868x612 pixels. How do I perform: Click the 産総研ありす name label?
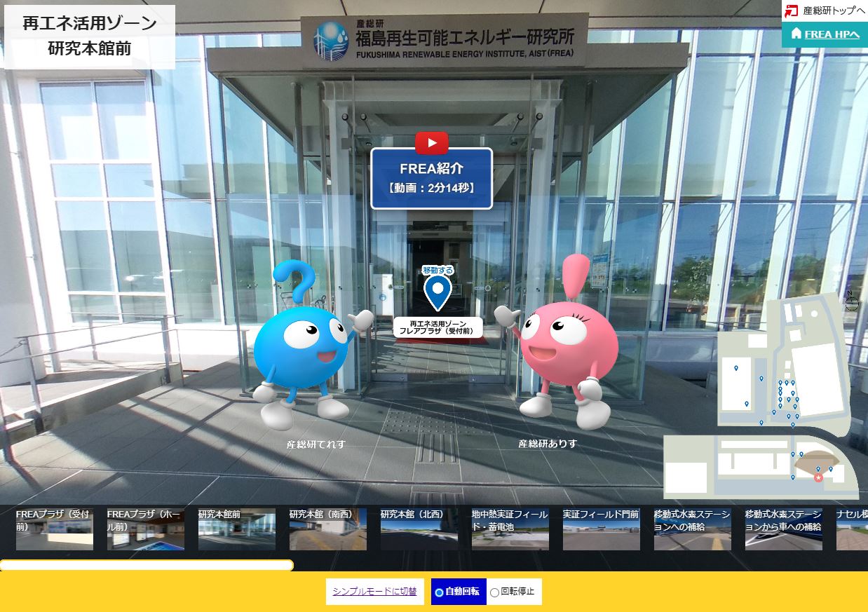(548, 444)
